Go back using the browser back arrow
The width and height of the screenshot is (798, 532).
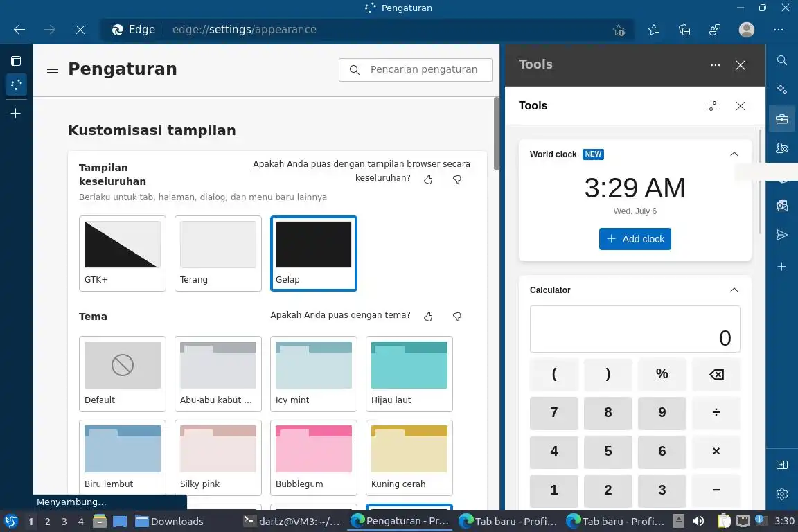[19, 30]
